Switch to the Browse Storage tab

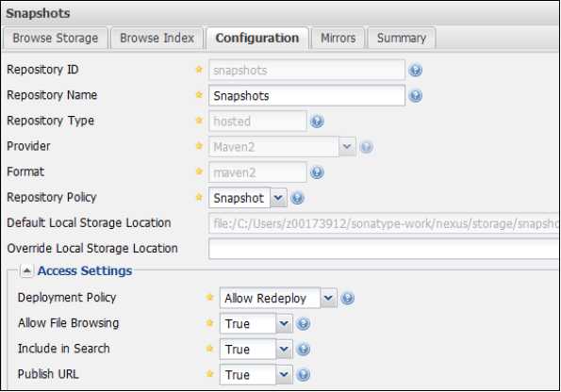coord(56,38)
